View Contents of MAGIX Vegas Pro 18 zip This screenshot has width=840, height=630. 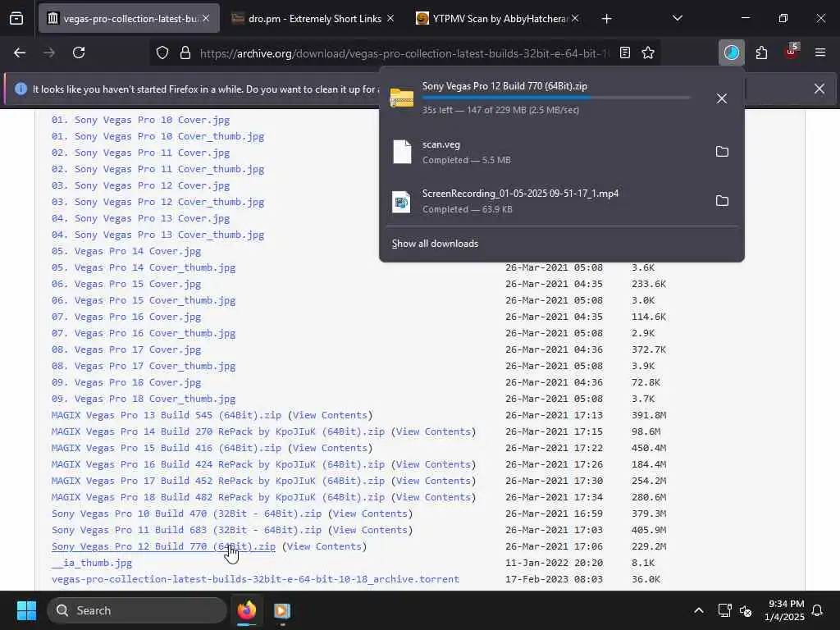[433, 497]
